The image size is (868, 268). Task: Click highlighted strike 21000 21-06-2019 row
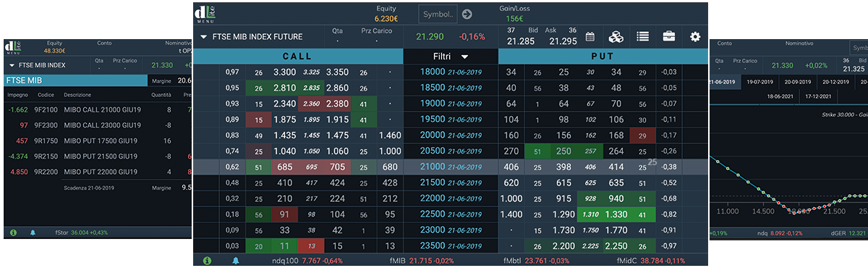451,167
